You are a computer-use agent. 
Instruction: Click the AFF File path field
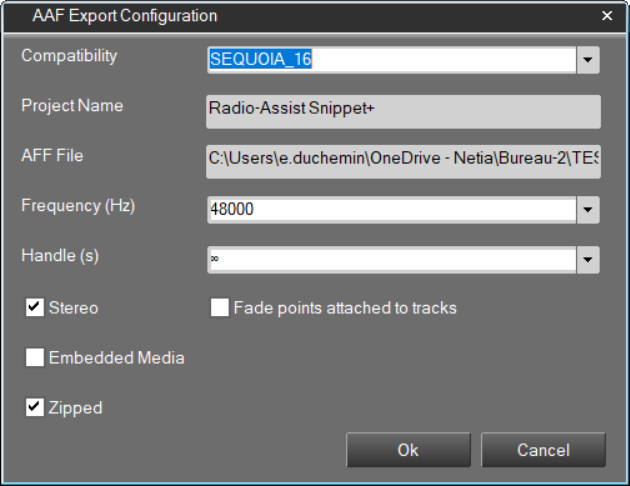pos(403,161)
